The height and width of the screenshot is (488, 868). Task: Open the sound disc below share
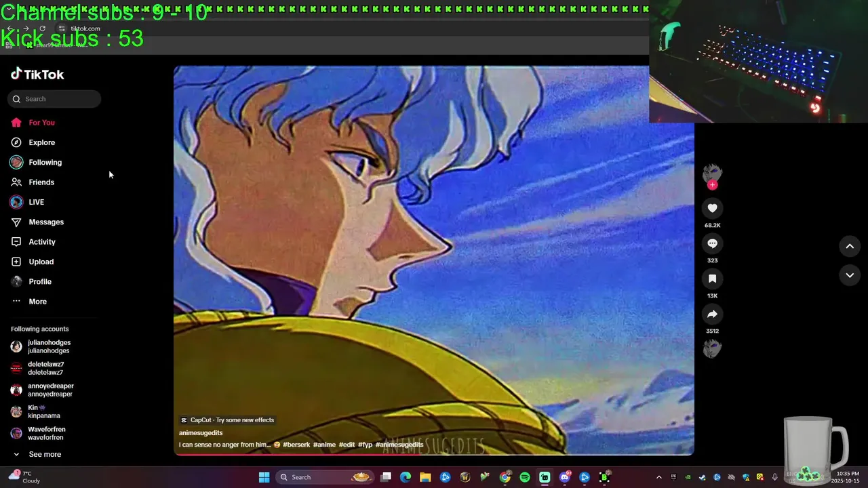tap(712, 348)
